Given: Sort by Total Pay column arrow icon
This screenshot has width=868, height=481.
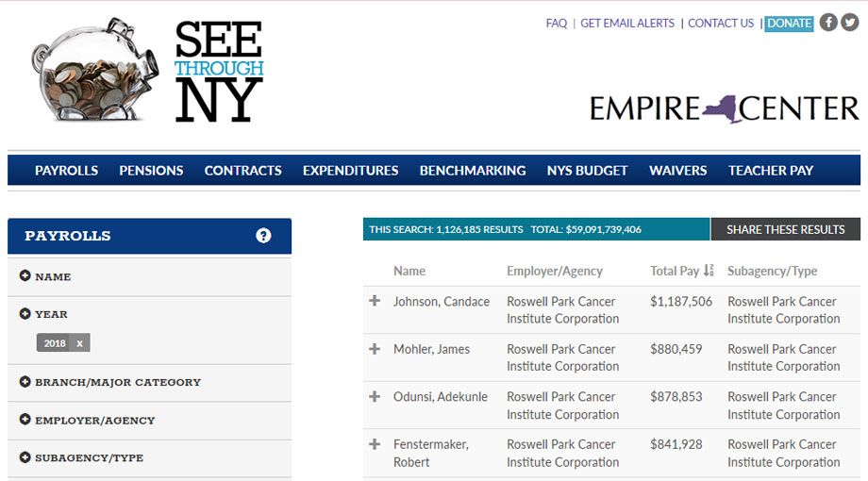Looking at the screenshot, I should (x=709, y=271).
